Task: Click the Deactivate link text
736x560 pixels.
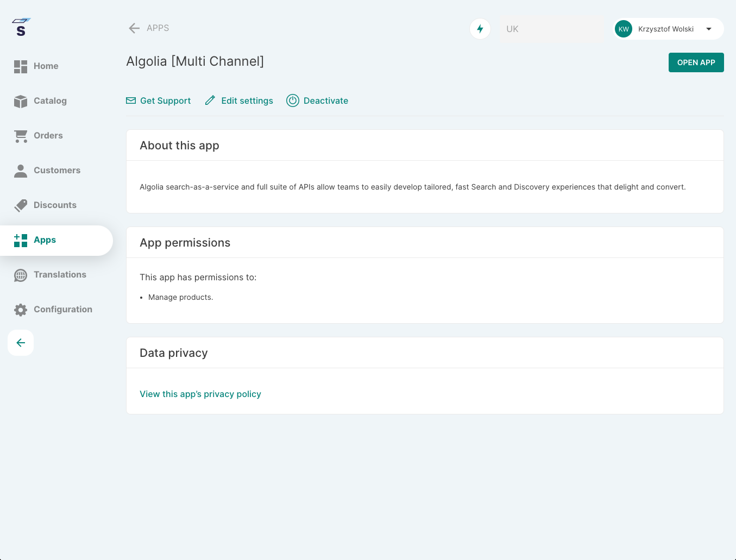Action: tap(326, 100)
